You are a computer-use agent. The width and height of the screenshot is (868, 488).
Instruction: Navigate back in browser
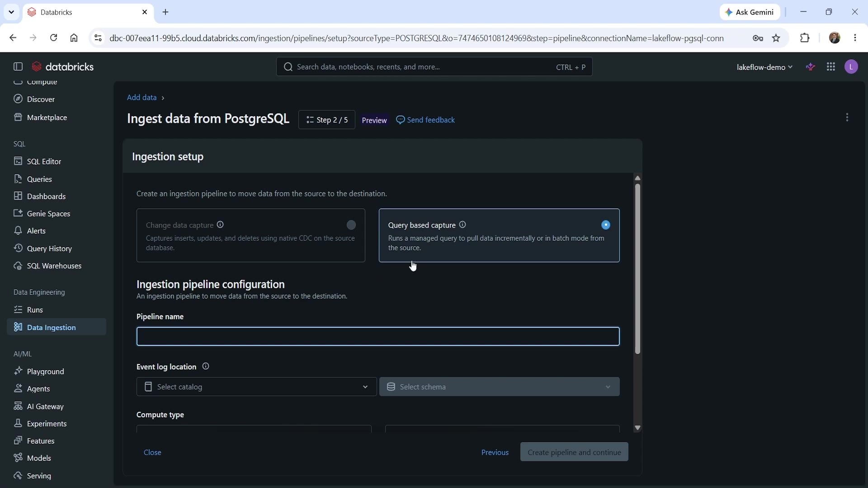pyautogui.click(x=13, y=38)
